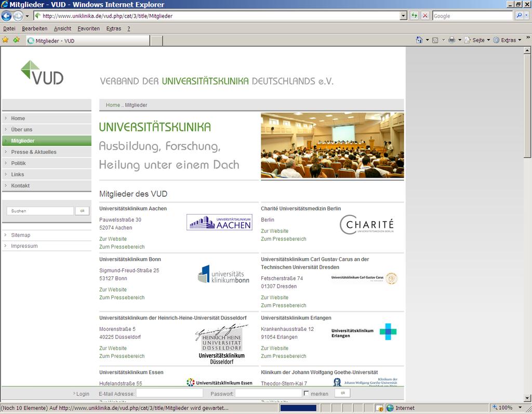Click the Home breadcrumb link
Image resolution: width=532 pixels, height=414 pixels.
113,105
